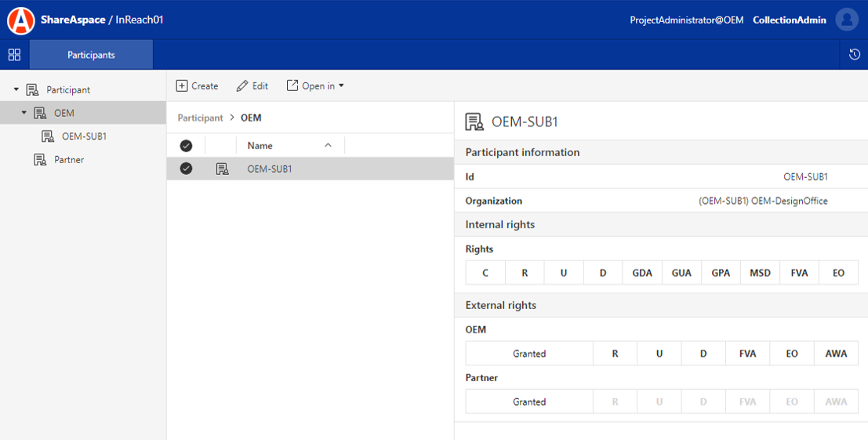868x440 pixels.
Task: Click Partner external Granted cell
Action: coord(529,402)
